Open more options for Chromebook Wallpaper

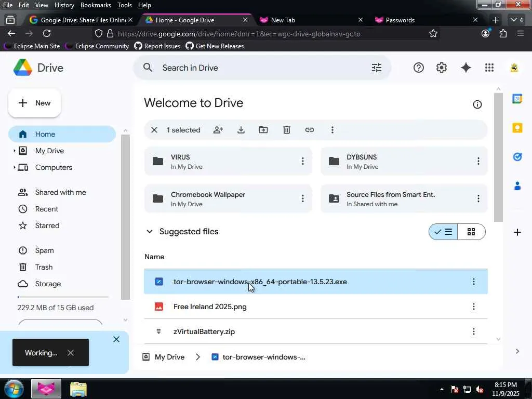click(x=303, y=198)
